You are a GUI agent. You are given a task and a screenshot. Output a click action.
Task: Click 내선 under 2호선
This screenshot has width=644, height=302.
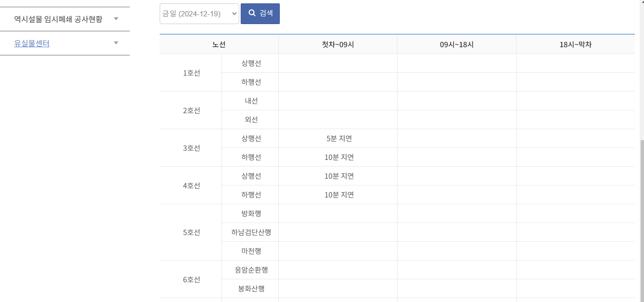251,101
